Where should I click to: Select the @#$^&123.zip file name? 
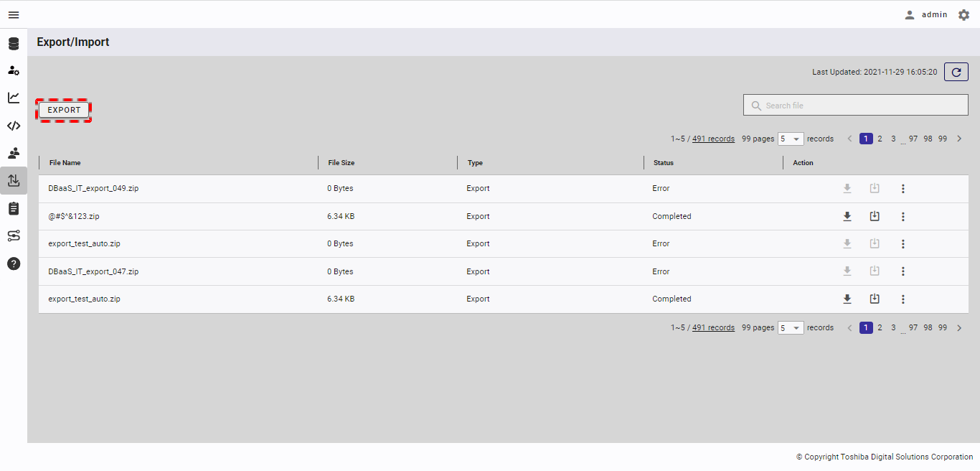click(74, 216)
